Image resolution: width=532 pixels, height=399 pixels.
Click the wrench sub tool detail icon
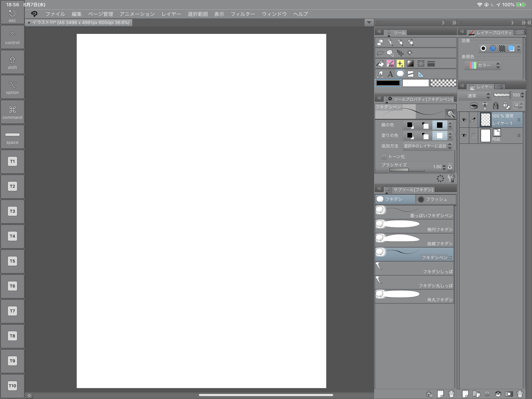click(451, 178)
